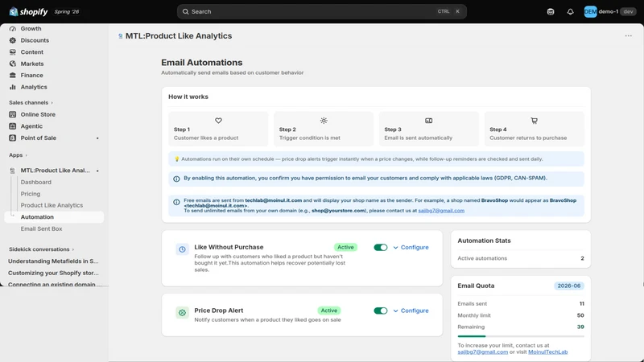Image resolution: width=644 pixels, height=362 pixels.
Task: Go to Analytics in the sidebar
Action: [x=34, y=87]
